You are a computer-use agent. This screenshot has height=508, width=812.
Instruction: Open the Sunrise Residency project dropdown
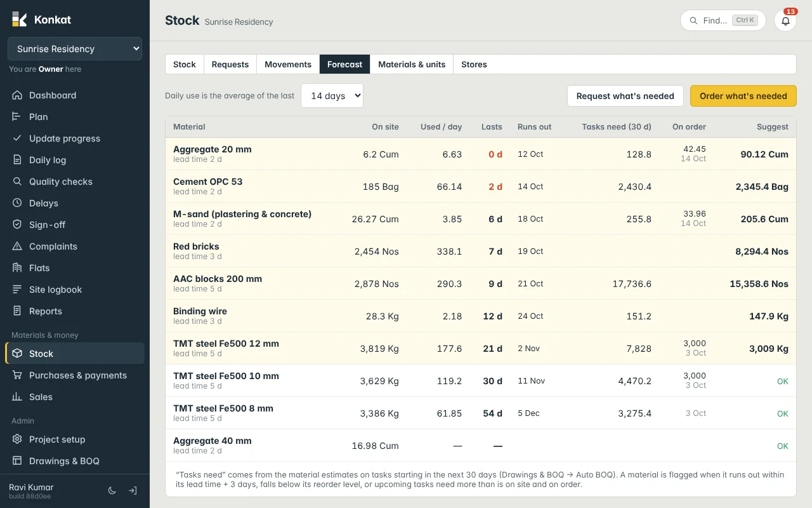tap(75, 49)
